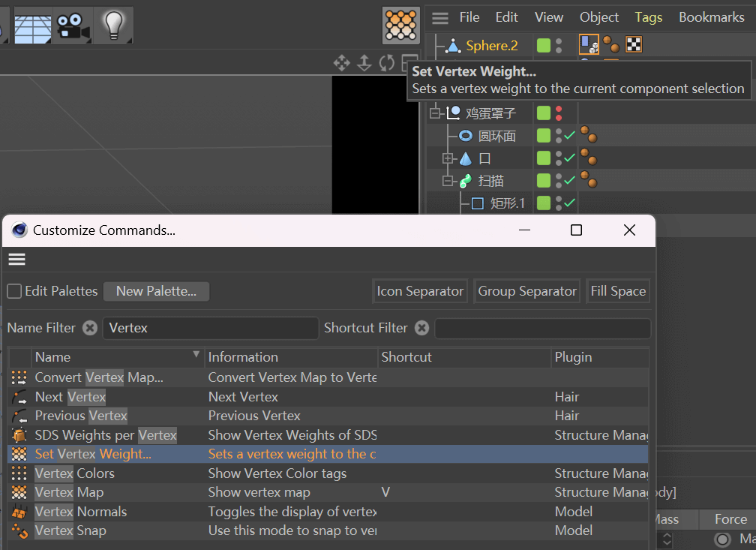Open the Object menu in Object Manager
This screenshot has height=550, width=756.
point(599,17)
